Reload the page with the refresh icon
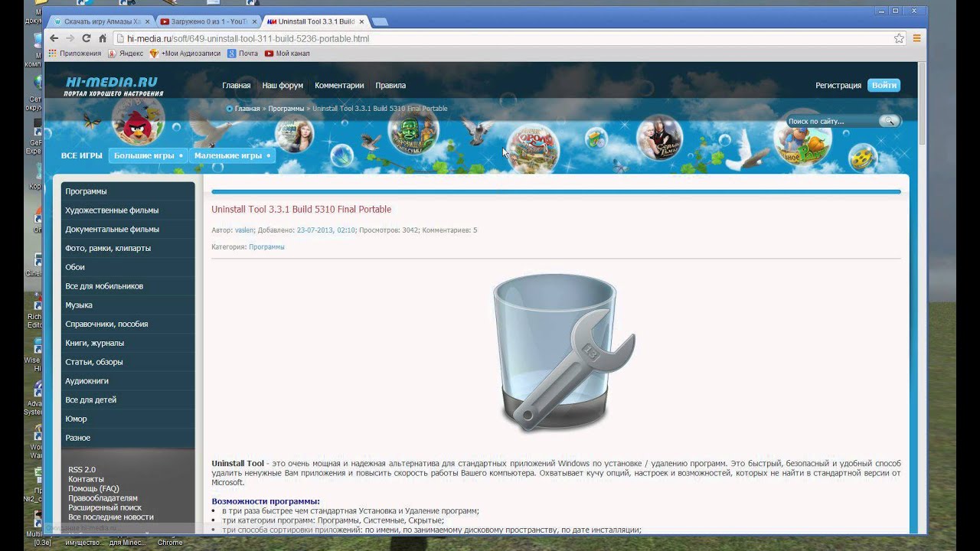 tap(87, 38)
